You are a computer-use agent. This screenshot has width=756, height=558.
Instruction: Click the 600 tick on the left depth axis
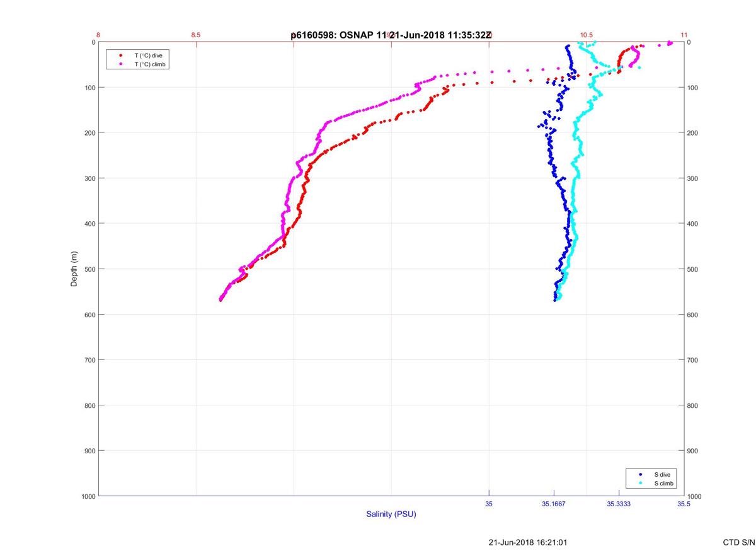pos(89,315)
